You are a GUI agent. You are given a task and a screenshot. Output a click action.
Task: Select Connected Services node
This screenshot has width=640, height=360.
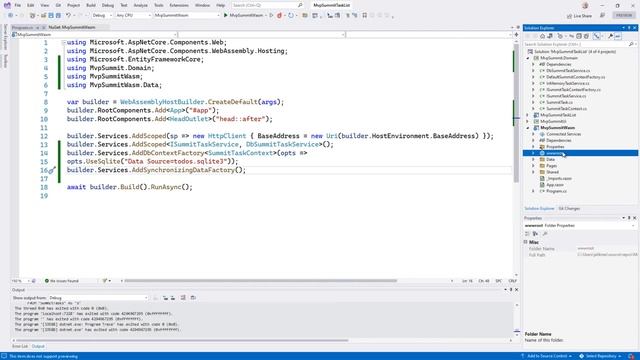pos(564,134)
